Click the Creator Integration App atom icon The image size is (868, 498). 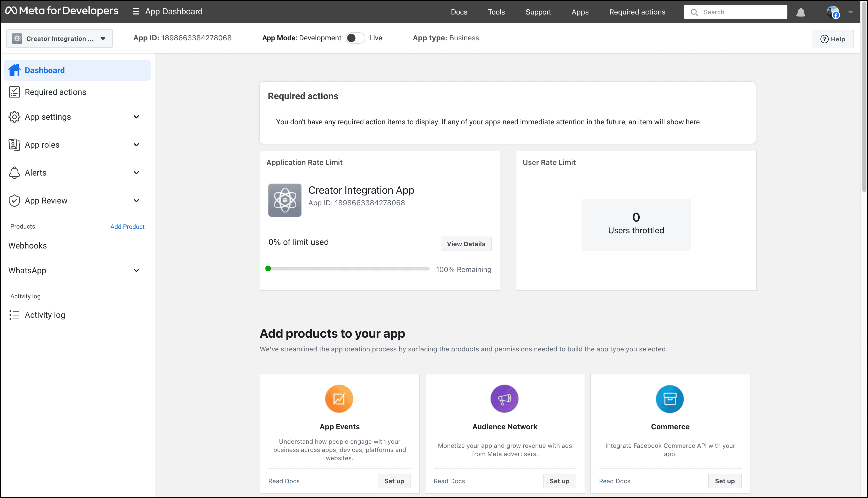[285, 200]
